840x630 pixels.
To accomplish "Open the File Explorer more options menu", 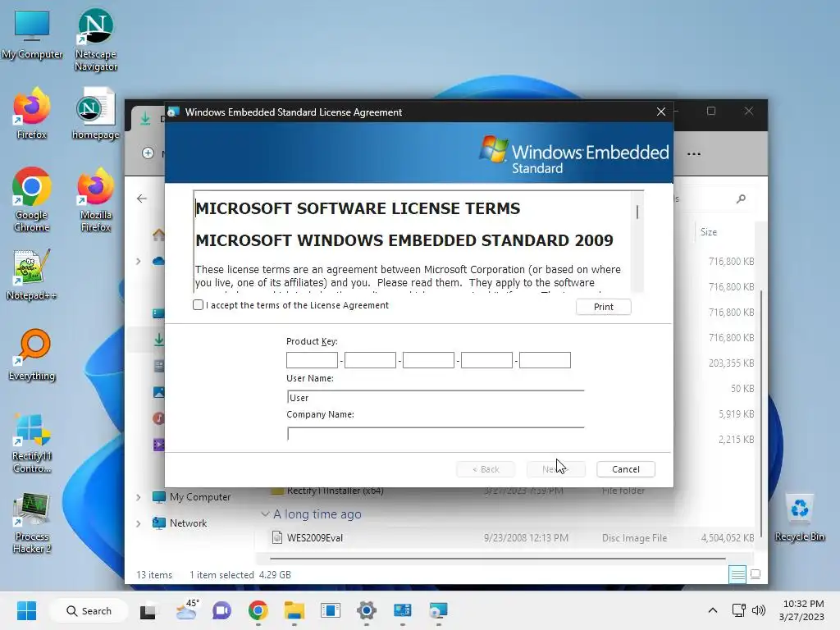I will tap(694, 153).
